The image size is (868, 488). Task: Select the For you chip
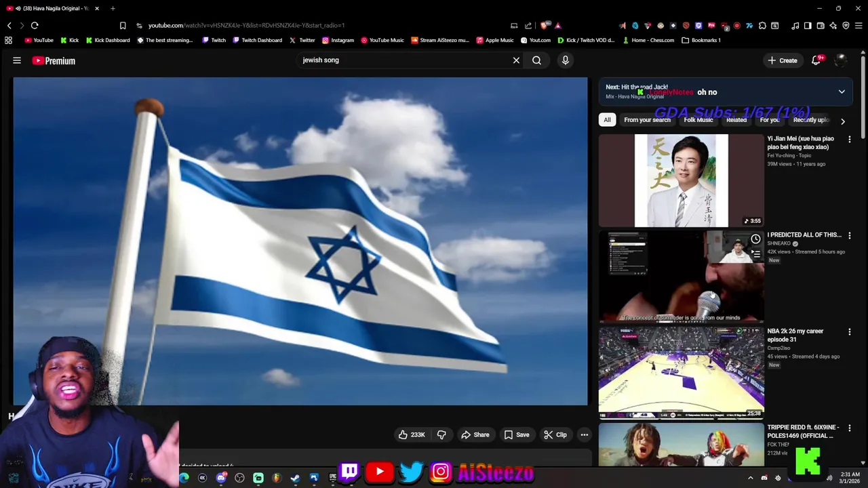pyautogui.click(x=770, y=120)
